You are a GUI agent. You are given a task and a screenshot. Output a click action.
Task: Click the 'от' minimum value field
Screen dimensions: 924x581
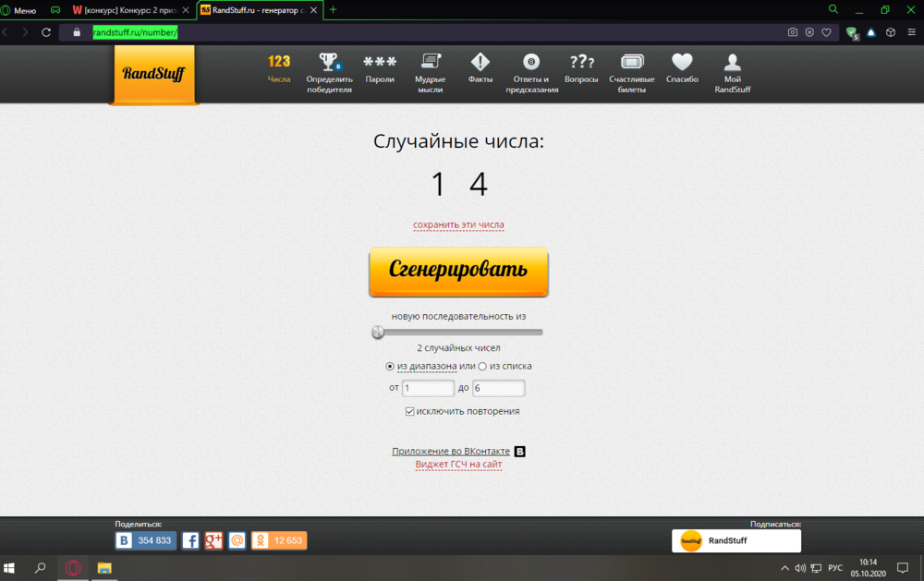[x=428, y=388]
